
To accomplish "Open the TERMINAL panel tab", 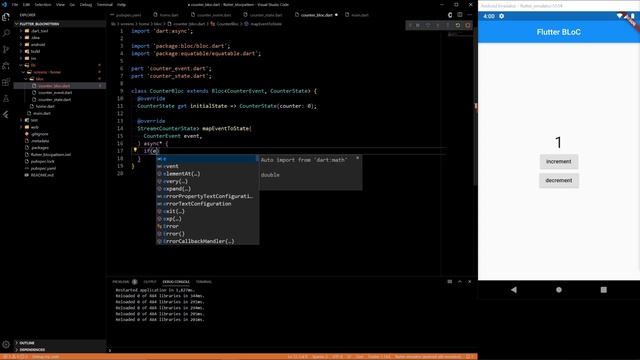I will (204, 282).
